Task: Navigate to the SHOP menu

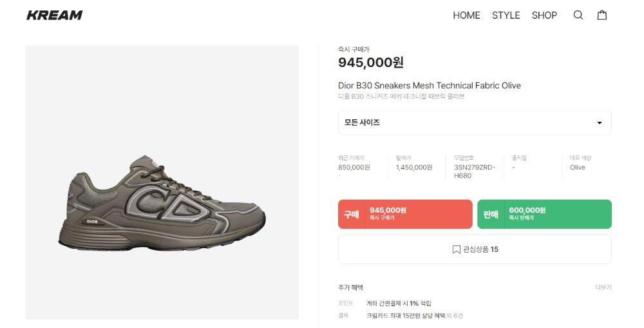Action: pos(544,15)
